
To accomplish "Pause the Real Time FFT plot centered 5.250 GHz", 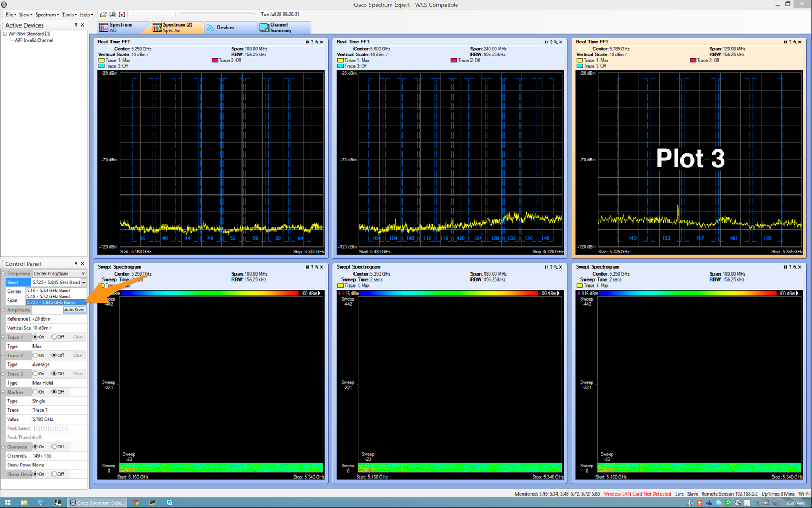I will coord(307,42).
